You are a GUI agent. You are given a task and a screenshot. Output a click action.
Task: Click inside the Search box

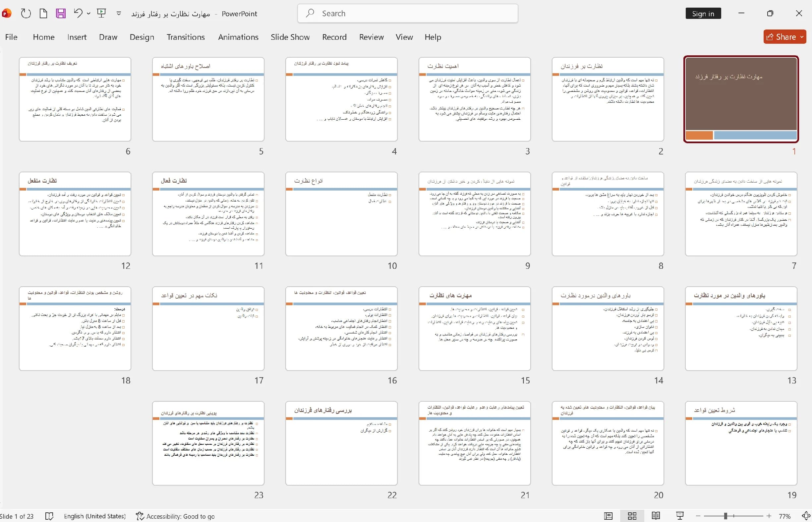(x=407, y=14)
